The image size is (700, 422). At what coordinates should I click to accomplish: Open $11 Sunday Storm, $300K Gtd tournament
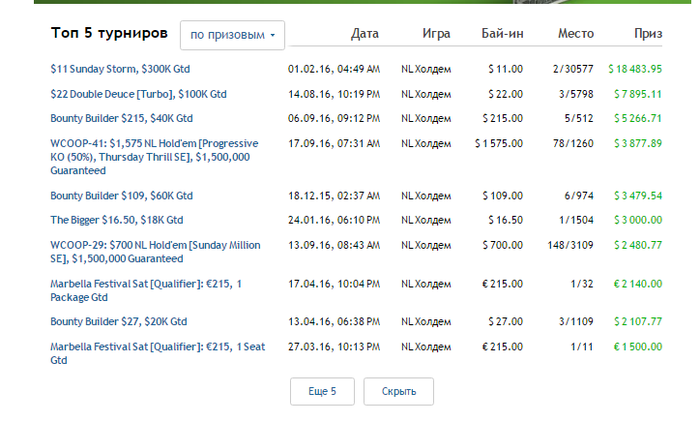[120, 69]
